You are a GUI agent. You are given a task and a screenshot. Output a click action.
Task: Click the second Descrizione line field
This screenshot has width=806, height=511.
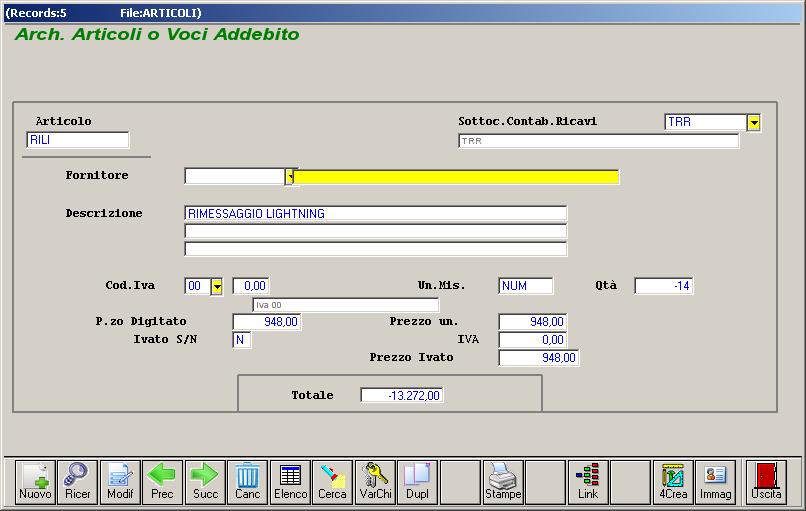[376, 231]
